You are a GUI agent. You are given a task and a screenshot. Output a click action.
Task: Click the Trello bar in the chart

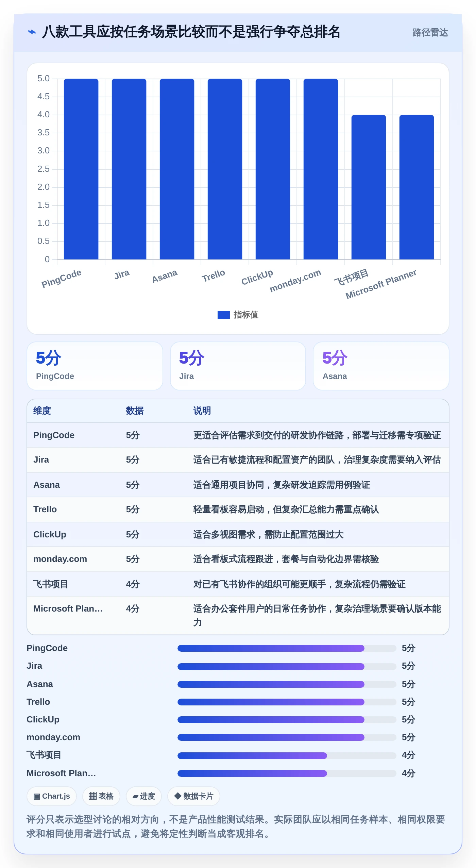pos(225,169)
